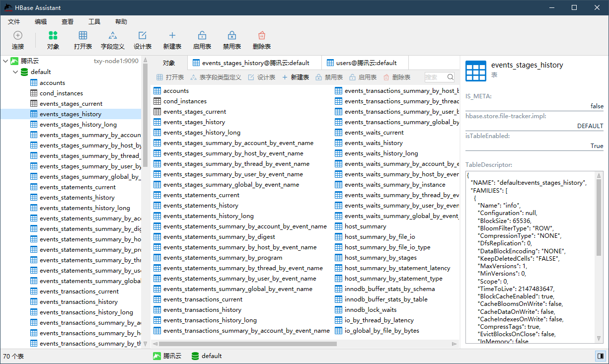This screenshot has width=609, height=364.
Task: Click the 禁用表 disable table icon
Action: (x=232, y=36)
